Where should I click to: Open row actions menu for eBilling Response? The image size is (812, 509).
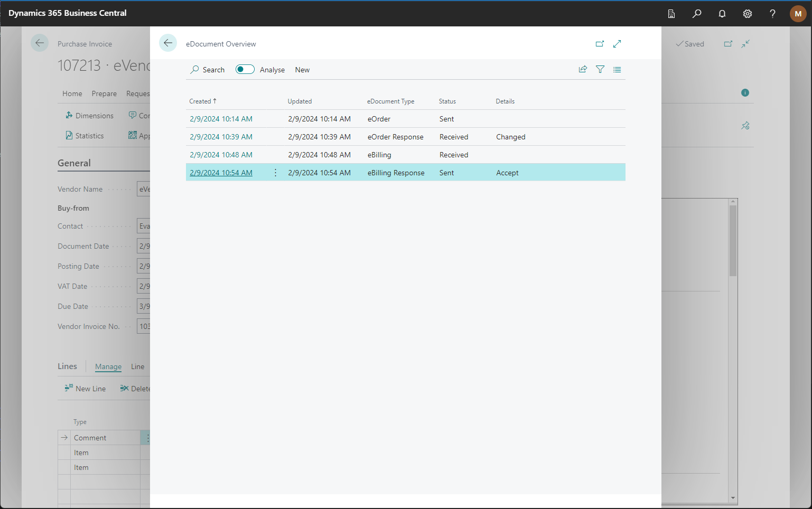click(275, 173)
